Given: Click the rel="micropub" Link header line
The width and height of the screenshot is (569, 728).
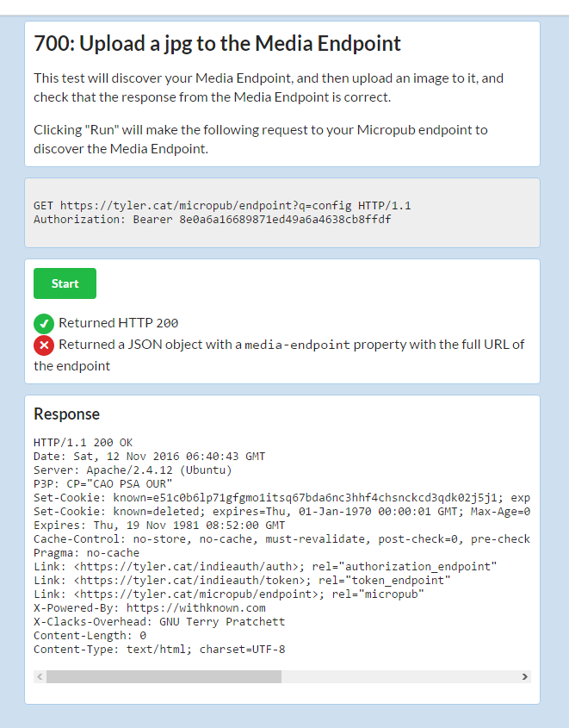Looking at the screenshot, I should tap(229, 594).
